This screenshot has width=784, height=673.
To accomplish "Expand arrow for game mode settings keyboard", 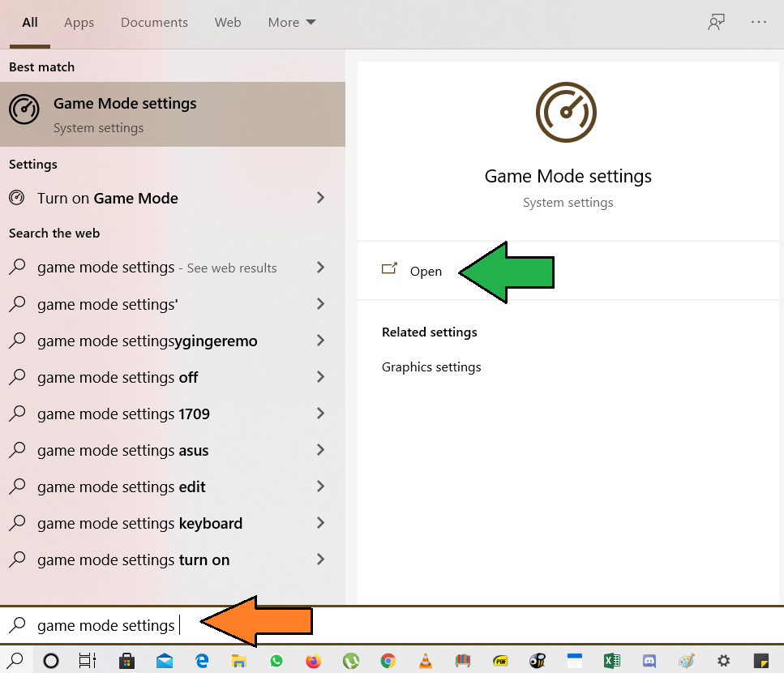I will [x=320, y=523].
